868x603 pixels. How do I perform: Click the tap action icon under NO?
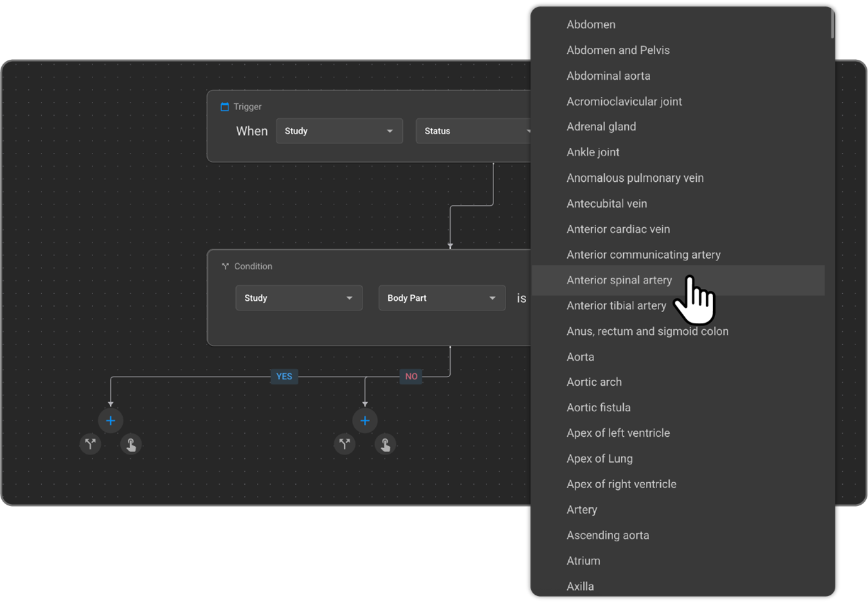[x=385, y=444]
